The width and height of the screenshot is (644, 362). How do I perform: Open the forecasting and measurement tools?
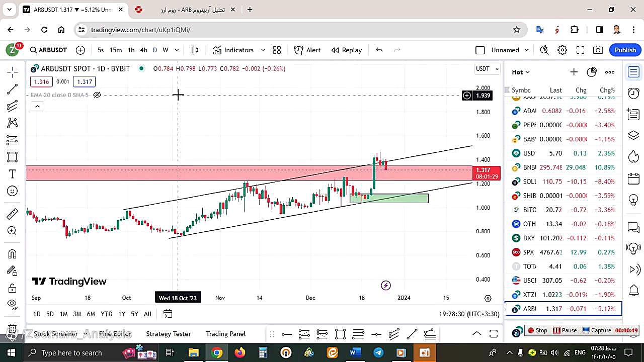[x=13, y=140]
